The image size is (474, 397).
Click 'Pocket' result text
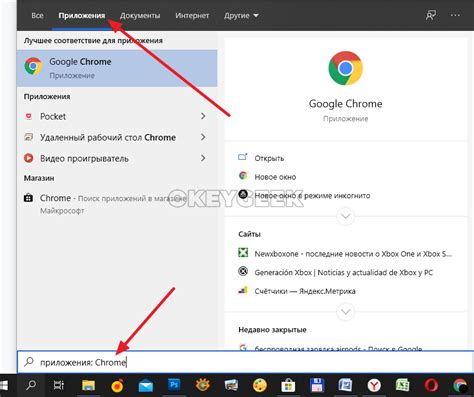click(x=53, y=116)
